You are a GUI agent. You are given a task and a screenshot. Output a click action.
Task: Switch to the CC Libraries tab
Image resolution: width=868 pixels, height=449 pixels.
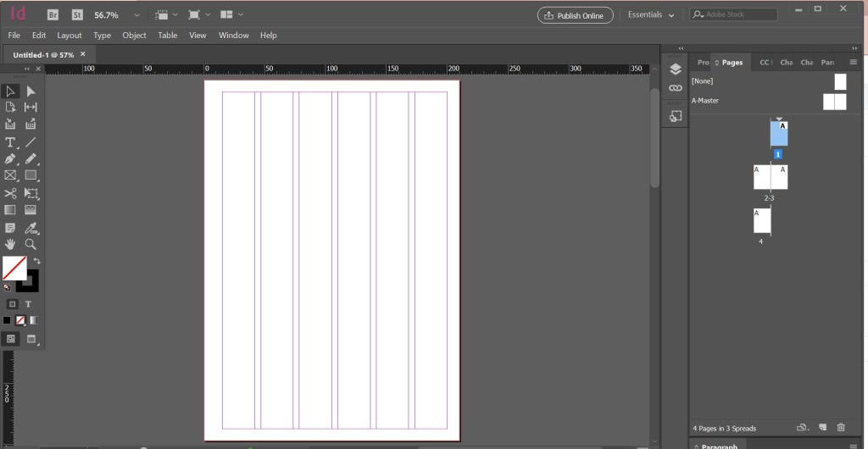tap(765, 63)
